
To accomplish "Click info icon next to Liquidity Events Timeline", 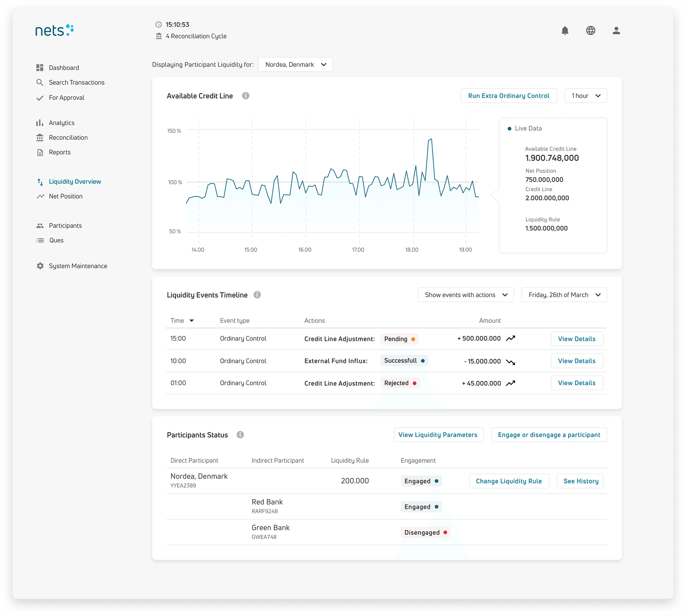I will tap(257, 295).
